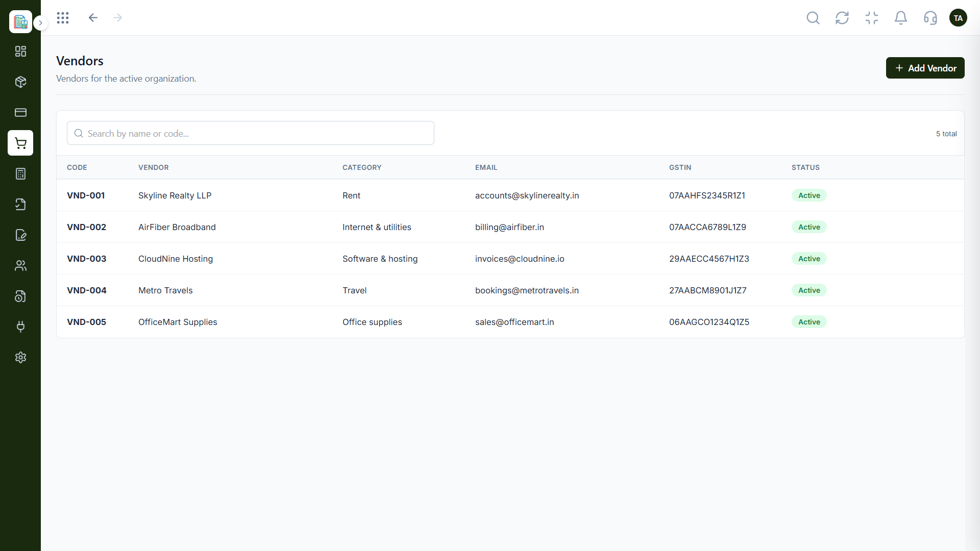
Task: Open the calculator icon in sidebar
Action: (x=20, y=174)
